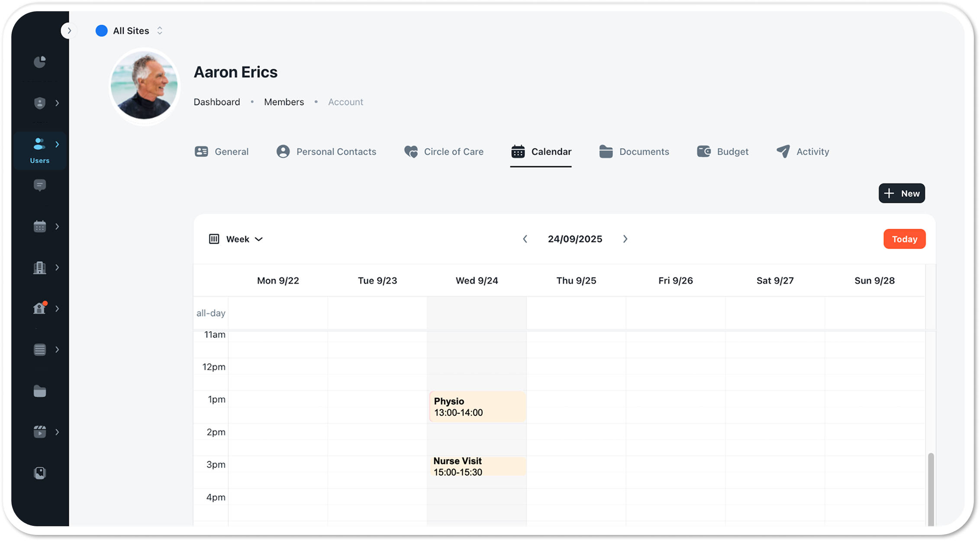This screenshot has width=980, height=541.
Task: Open the video clapperboard sidebar icon
Action: [x=39, y=432]
